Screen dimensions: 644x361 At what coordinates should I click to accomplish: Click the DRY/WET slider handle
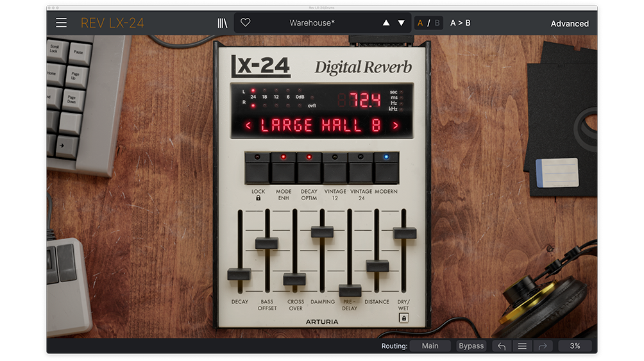pyautogui.click(x=405, y=233)
